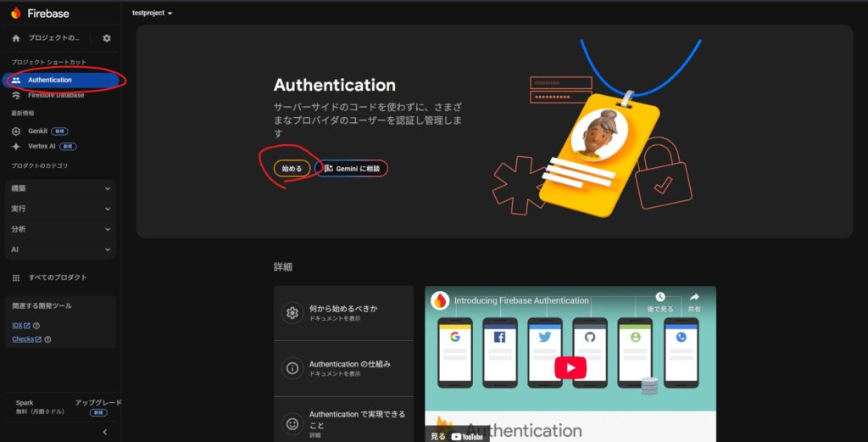
Task: Open Authentication で実現できること details card
Action: coord(344,420)
